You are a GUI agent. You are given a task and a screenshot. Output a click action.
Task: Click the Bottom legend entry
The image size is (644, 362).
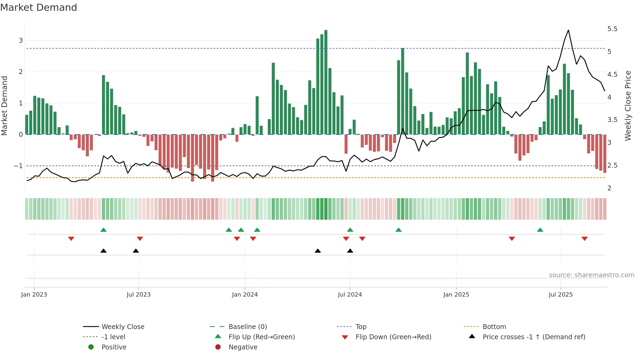[485, 327]
